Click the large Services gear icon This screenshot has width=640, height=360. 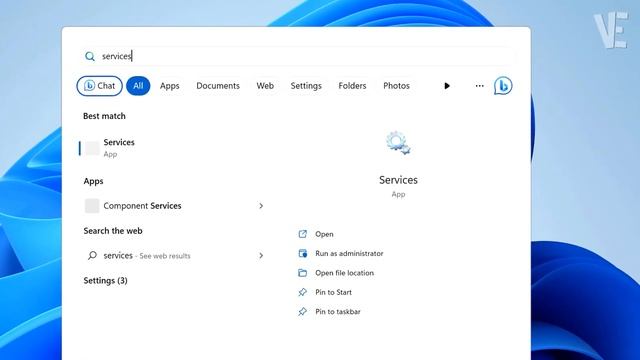398,143
